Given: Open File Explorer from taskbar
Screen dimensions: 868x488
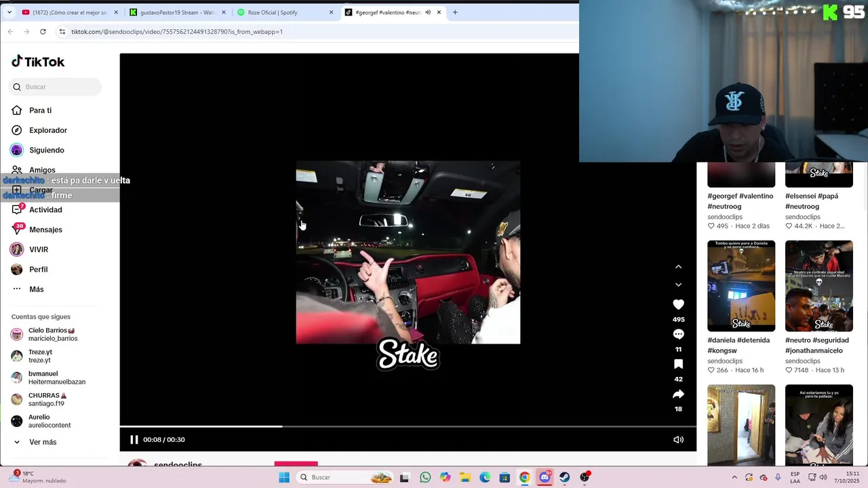Looking at the screenshot, I should click(x=465, y=477).
